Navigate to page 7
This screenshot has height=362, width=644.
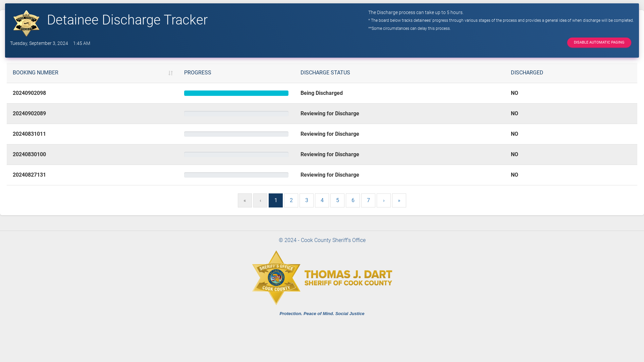368,200
